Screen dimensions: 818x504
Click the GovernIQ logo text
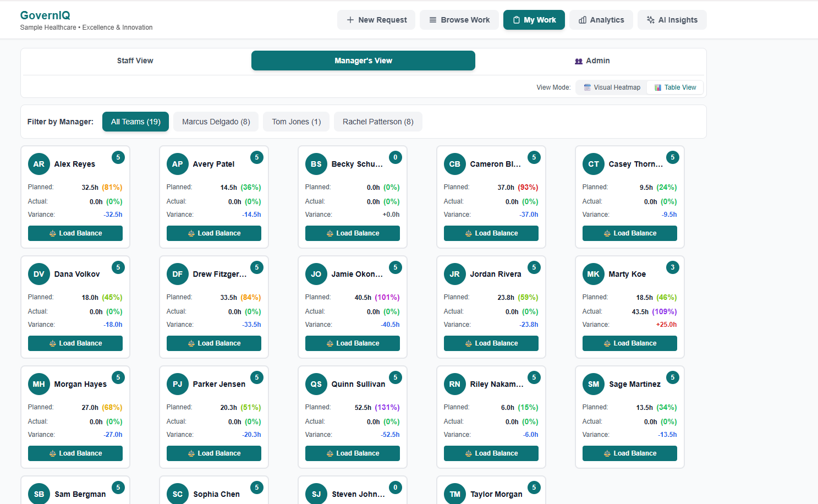click(x=45, y=15)
